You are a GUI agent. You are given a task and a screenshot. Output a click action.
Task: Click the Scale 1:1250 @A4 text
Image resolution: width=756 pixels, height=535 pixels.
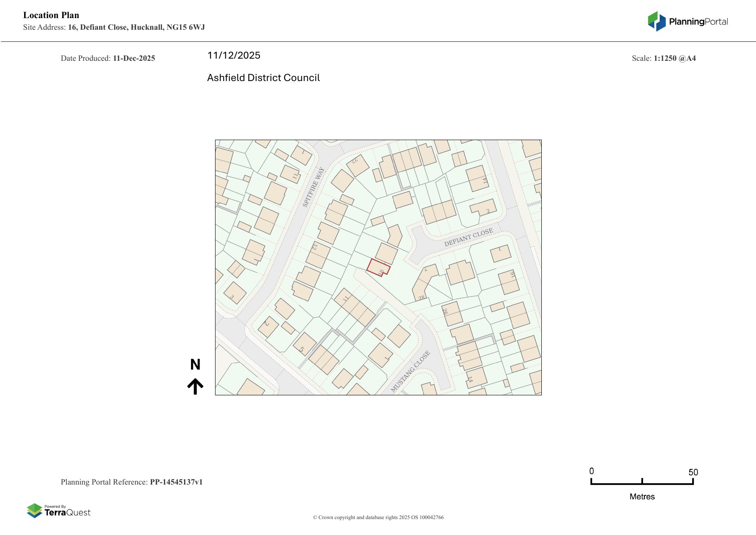pos(663,58)
